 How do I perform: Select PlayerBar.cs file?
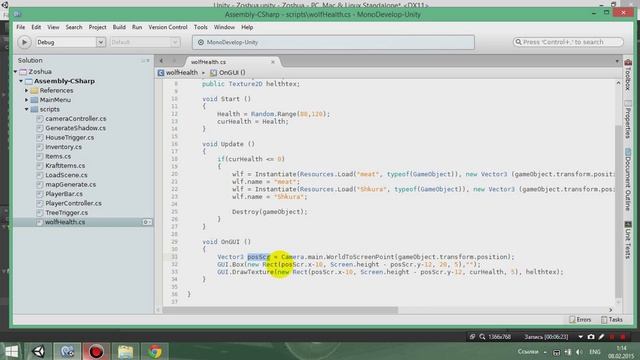(64, 193)
